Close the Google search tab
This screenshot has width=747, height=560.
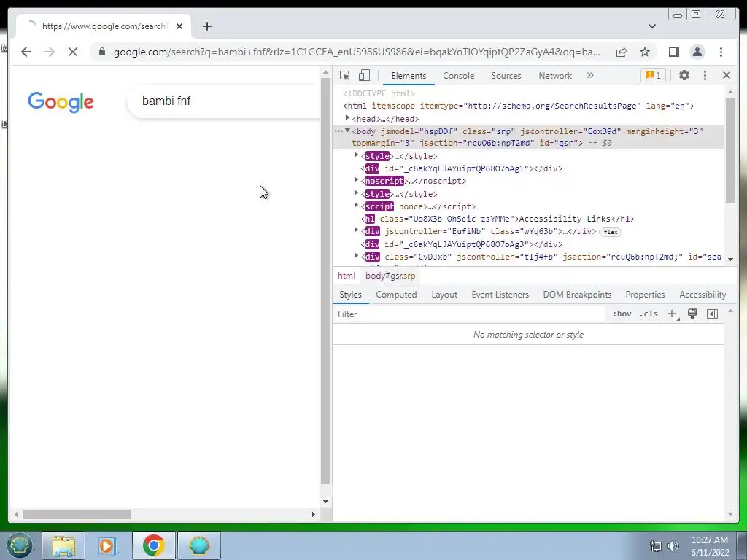coord(179,26)
